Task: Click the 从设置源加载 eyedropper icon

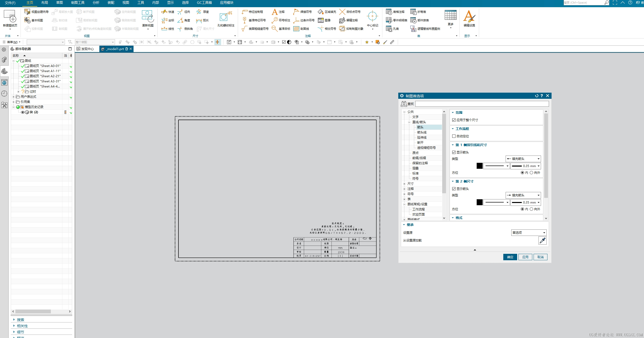Action: pyautogui.click(x=542, y=240)
